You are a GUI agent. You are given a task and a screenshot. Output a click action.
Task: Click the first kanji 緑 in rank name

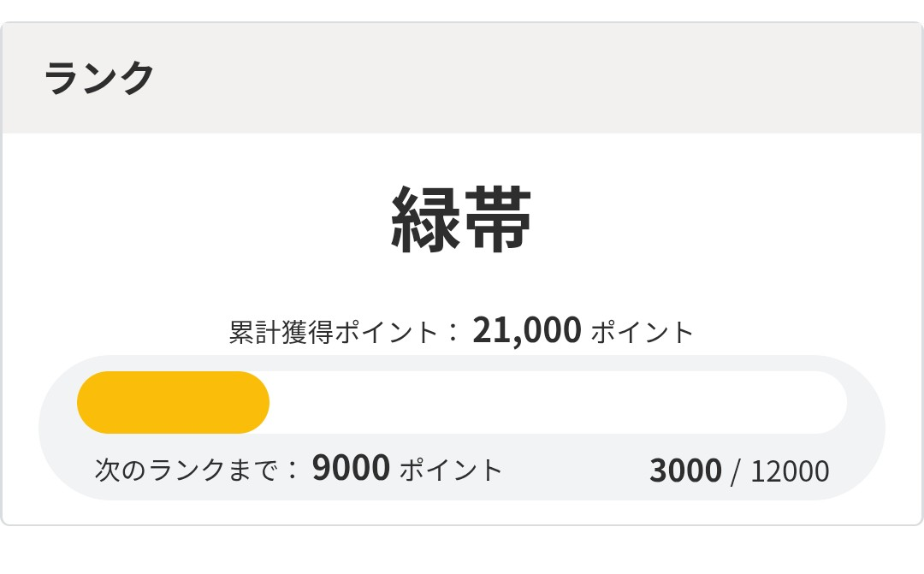(x=425, y=220)
